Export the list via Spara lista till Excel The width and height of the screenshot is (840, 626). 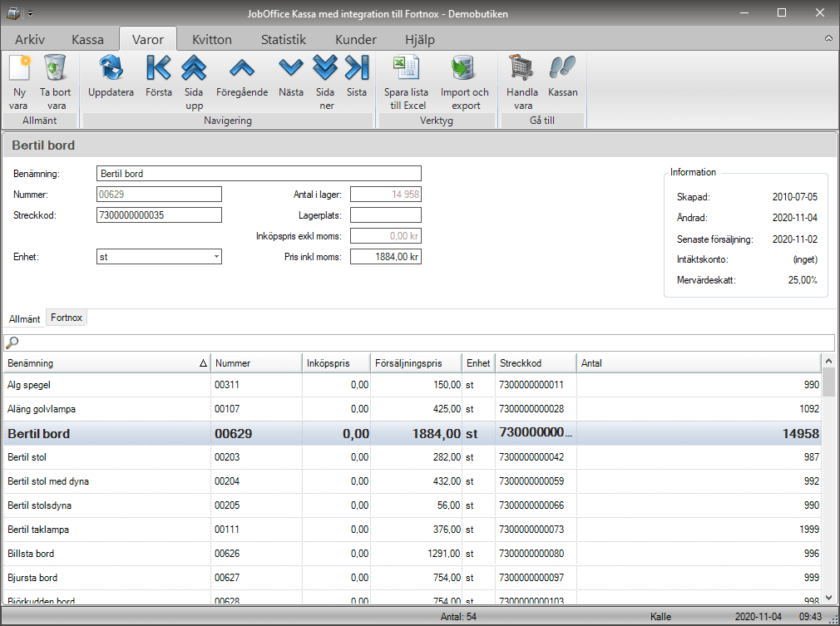pos(406,82)
